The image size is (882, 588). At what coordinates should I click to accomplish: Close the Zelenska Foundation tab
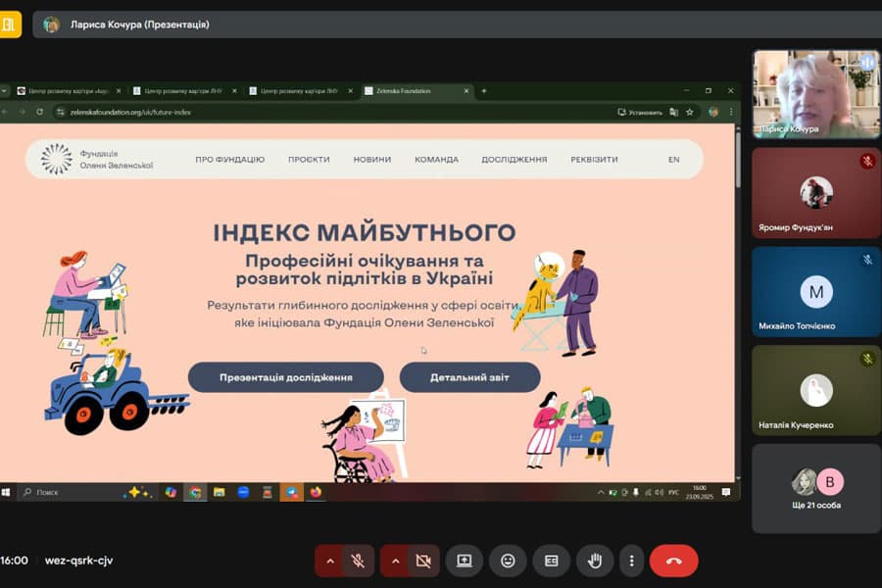[x=466, y=90]
